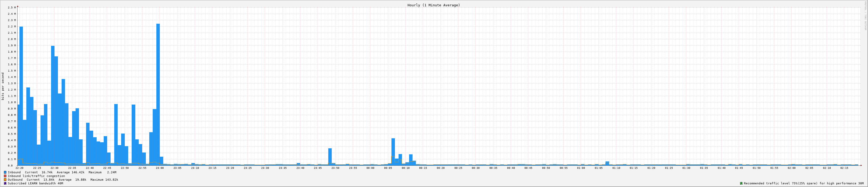Click the blue Inbound legend swatch
This screenshot has width=868, height=187.
5,172
